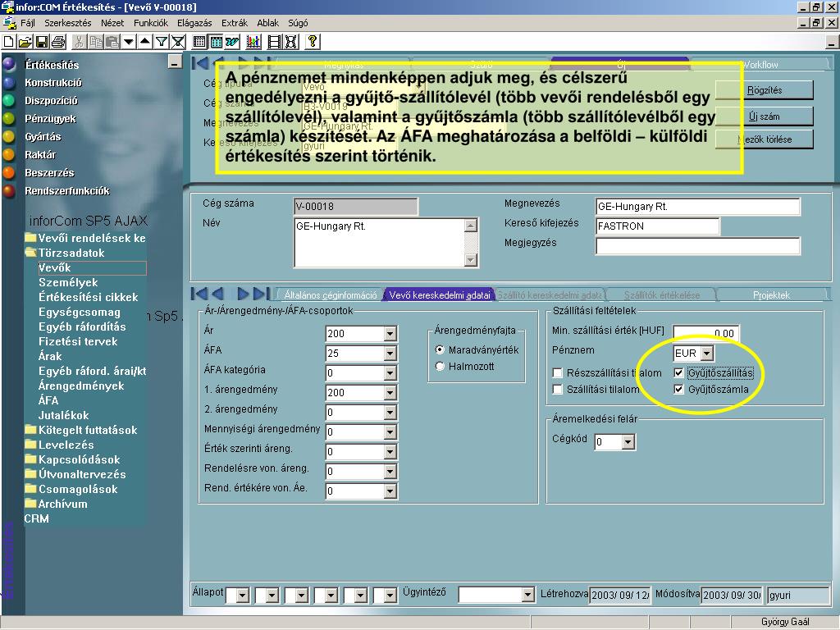Click the crossed frame toolbar icon
The image size is (840, 630).
[x=291, y=42]
